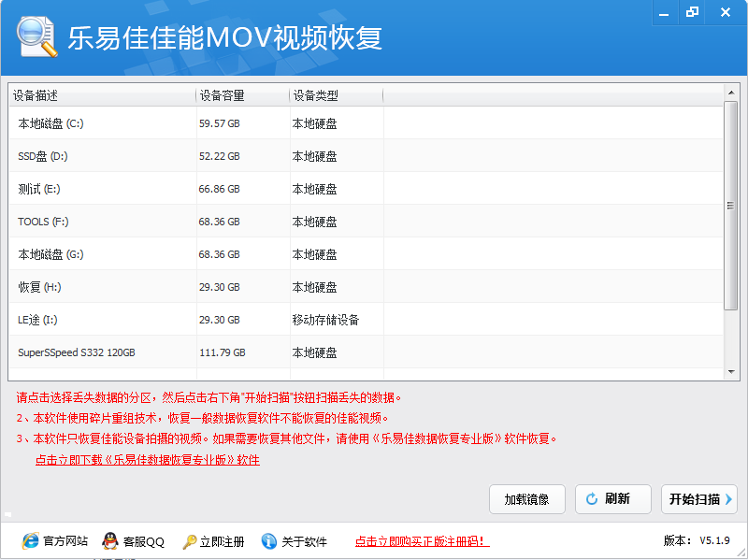Select the 本地磁盘 (G:) row
Viewport: 748px width, 560px height.
click(366, 254)
